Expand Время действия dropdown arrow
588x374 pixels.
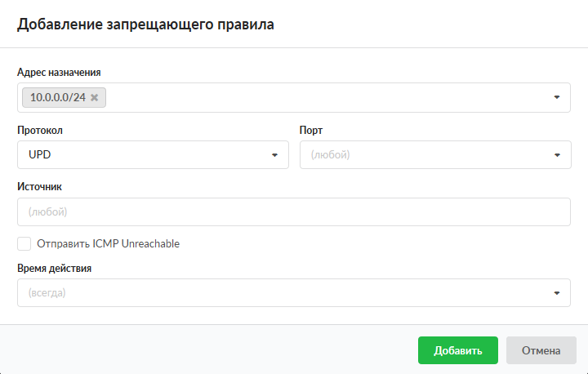pyautogui.click(x=556, y=292)
